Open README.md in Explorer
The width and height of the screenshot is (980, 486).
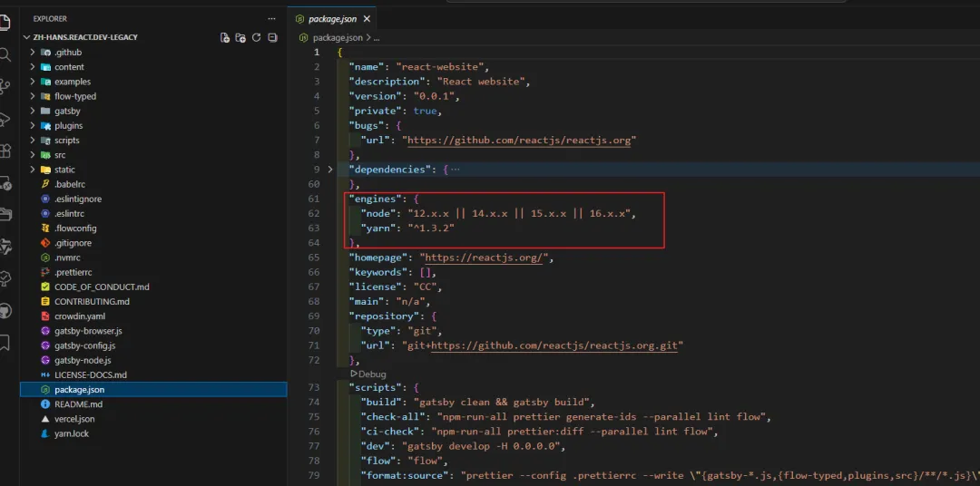pyautogui.click(x=153, y=404)
